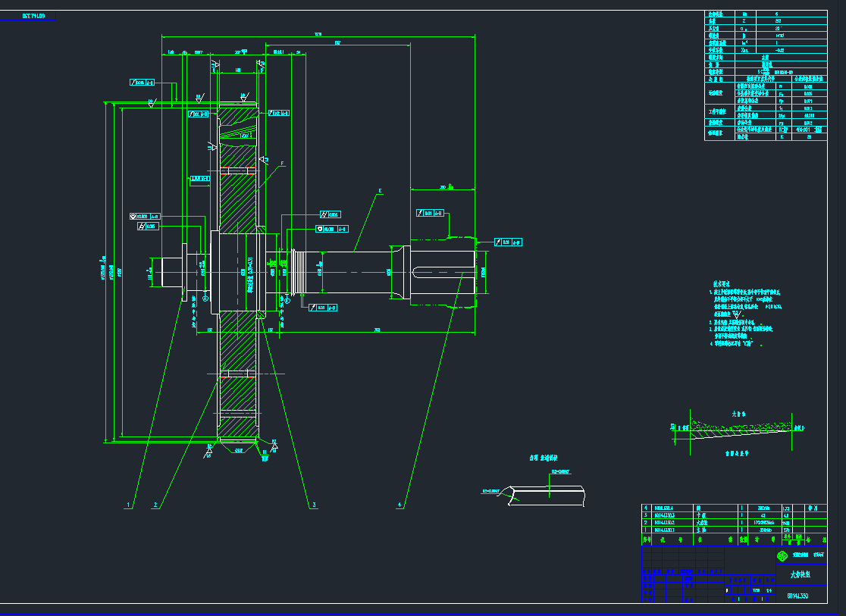Screen dimensions: 846x616
Task: Click the drawing number in the title block's bottom-right cell
Action: coord(797,596)
